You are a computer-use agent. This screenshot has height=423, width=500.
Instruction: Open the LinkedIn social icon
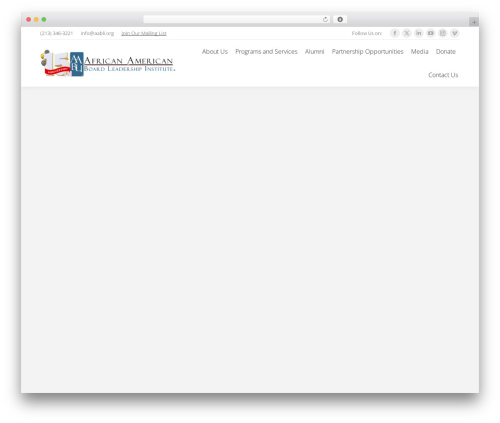[x=419, y=33]
